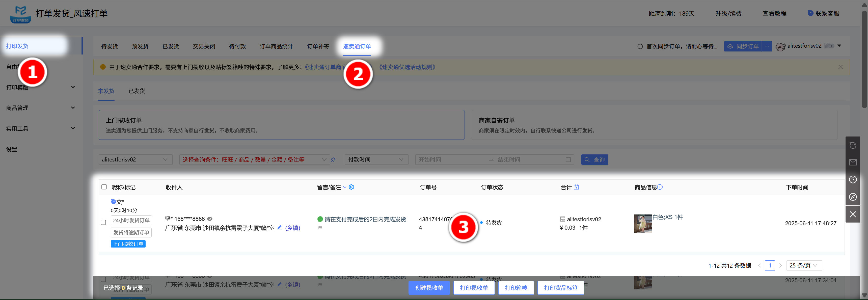This screenshot has height=300, width=868.
Task: Pin the query condition selector
Action: (x=333, y=160)
